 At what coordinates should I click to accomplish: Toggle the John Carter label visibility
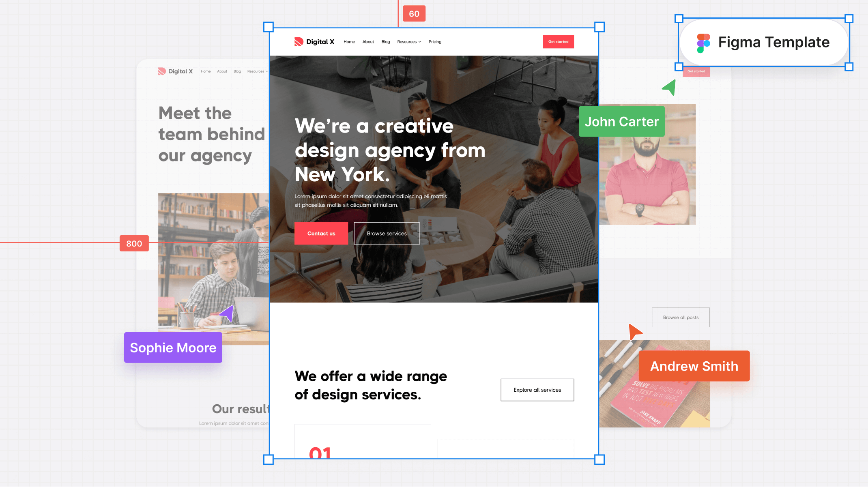[621, 122]
